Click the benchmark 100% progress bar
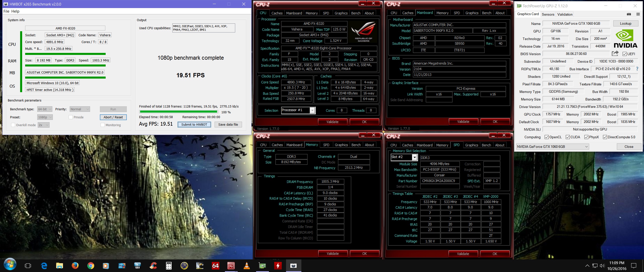This screenshot has width=644, height=272. click(x=179, y=112)
